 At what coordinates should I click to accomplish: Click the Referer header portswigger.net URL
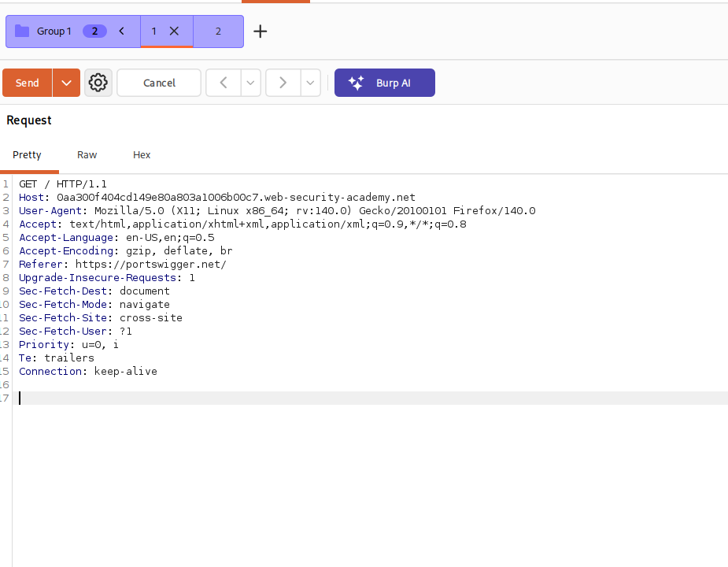click(151, 265)
